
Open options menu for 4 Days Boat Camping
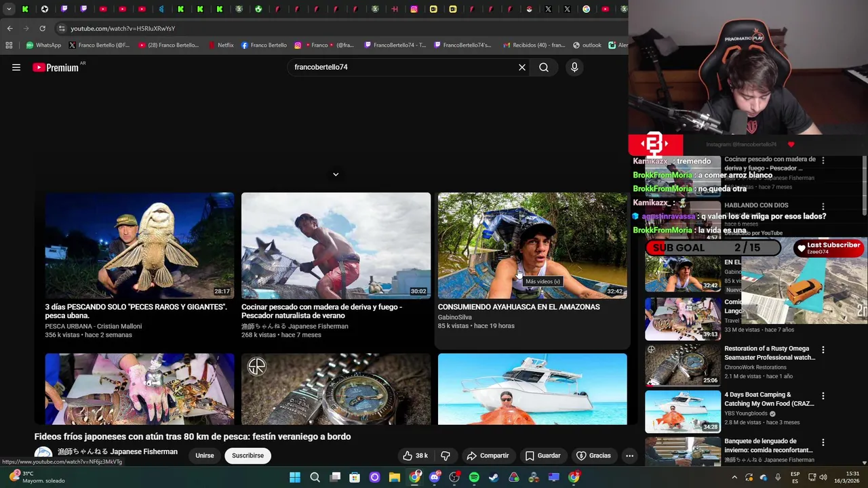pyautogui.click(x=823, y=396)
